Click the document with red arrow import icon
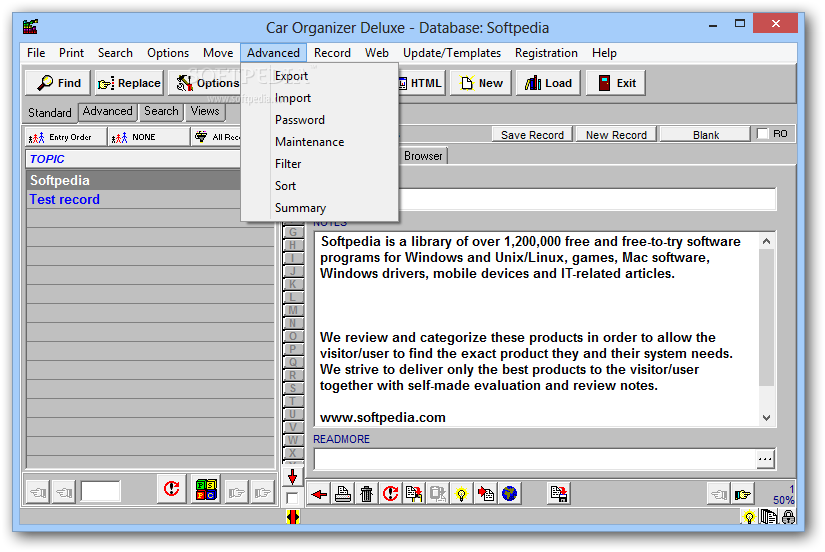This screenshot has width=825, height=552. 485,494
